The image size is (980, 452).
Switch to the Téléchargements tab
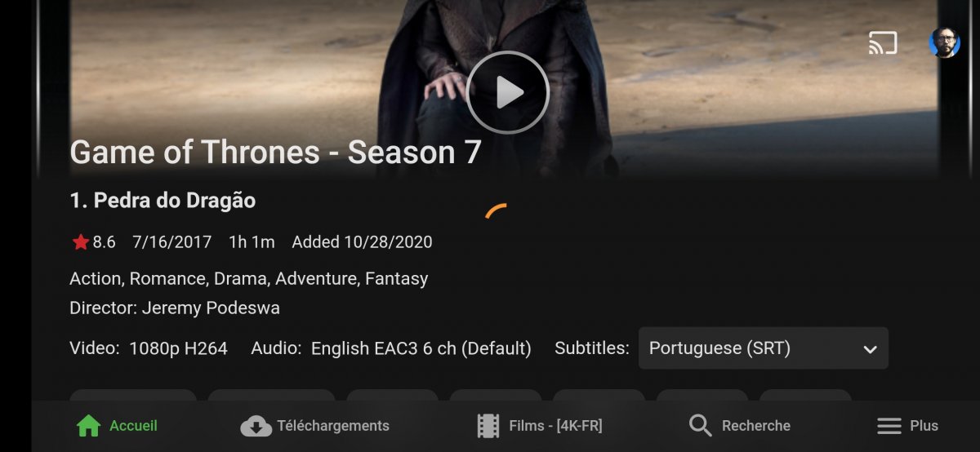pos(333,426)
